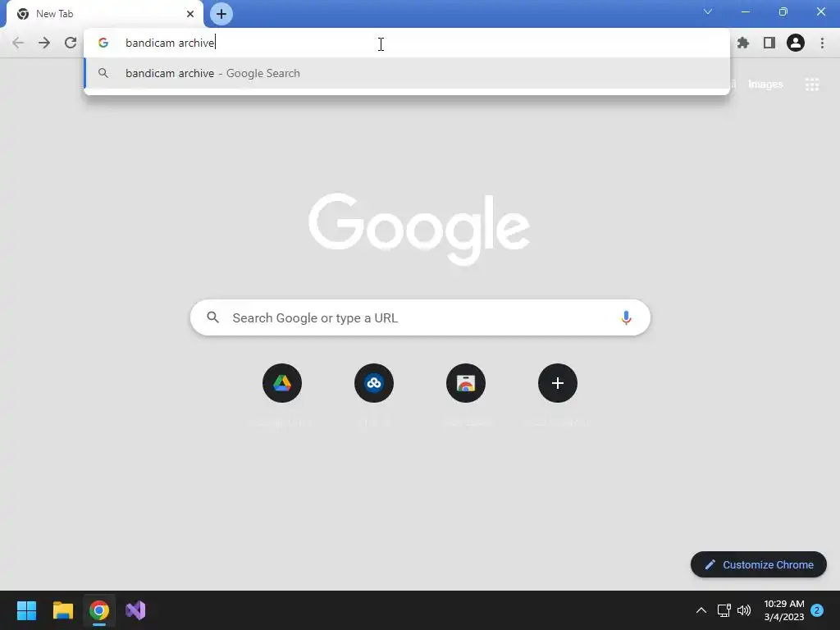This screenshot has height=630, width=840.
Task: Click the forward navigation arrow
Action: pyautogui.click(x=44, y=43)
